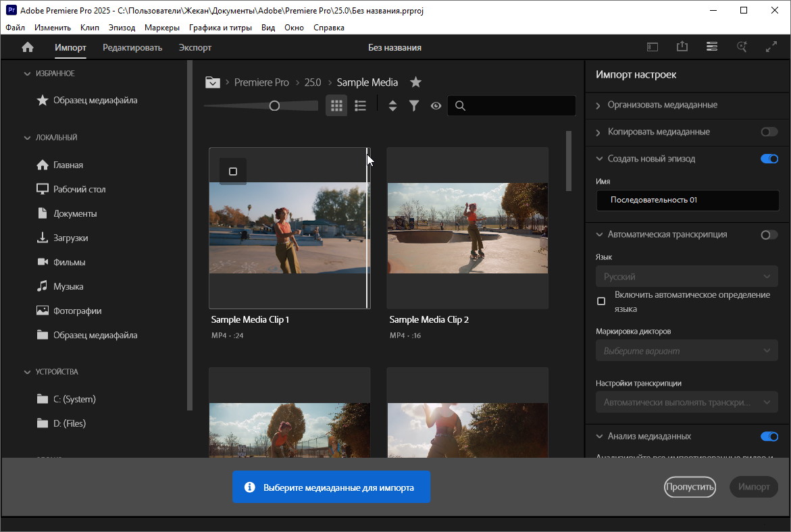The height and width of the screenshot is (532, 791).
Task: Open Маркировка дикторов dropdown
Action: (687, 350)
